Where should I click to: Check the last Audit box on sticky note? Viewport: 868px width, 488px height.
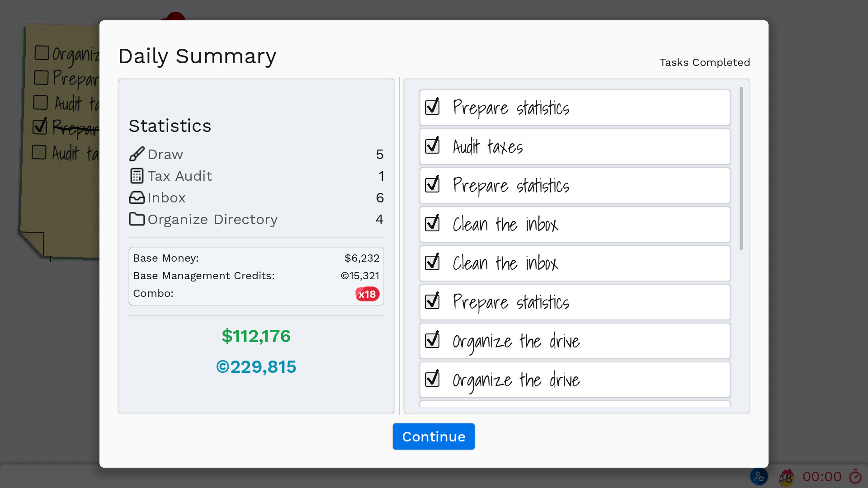(39, 152)
